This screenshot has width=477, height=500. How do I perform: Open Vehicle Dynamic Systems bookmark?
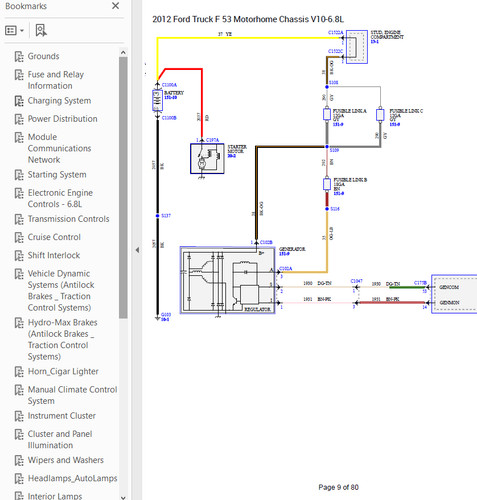61,291
